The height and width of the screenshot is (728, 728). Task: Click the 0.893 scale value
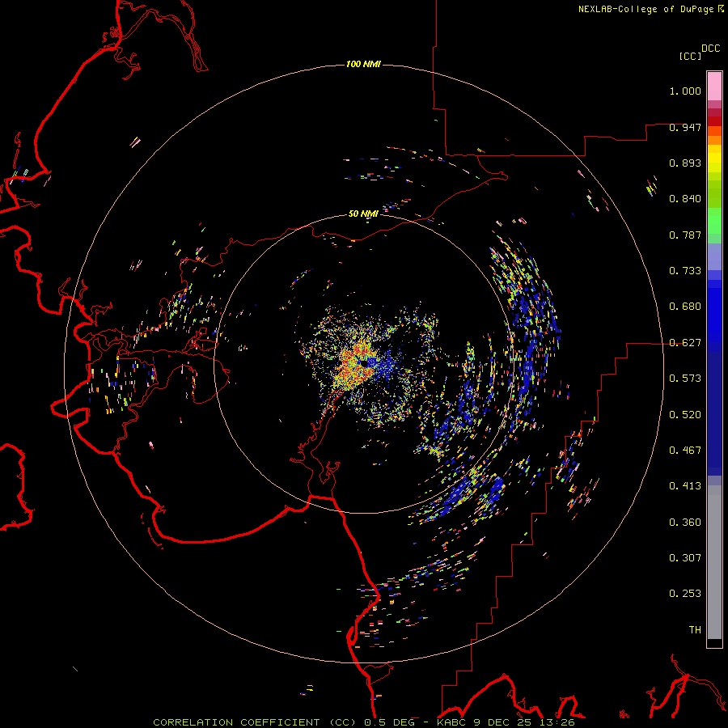(685, 163)
